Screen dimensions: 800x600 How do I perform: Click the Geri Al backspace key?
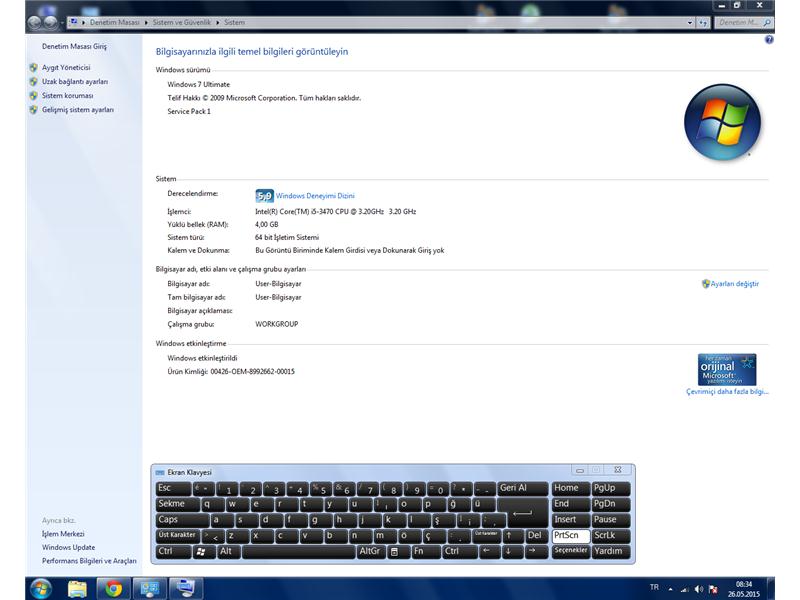pyautogui.click(x=522, y=488)
